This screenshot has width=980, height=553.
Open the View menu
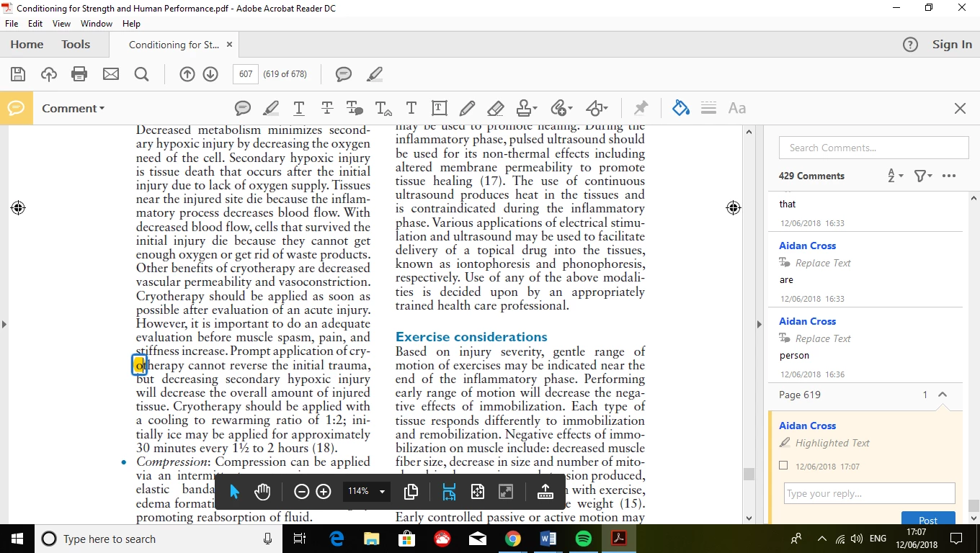click(61, 24)
